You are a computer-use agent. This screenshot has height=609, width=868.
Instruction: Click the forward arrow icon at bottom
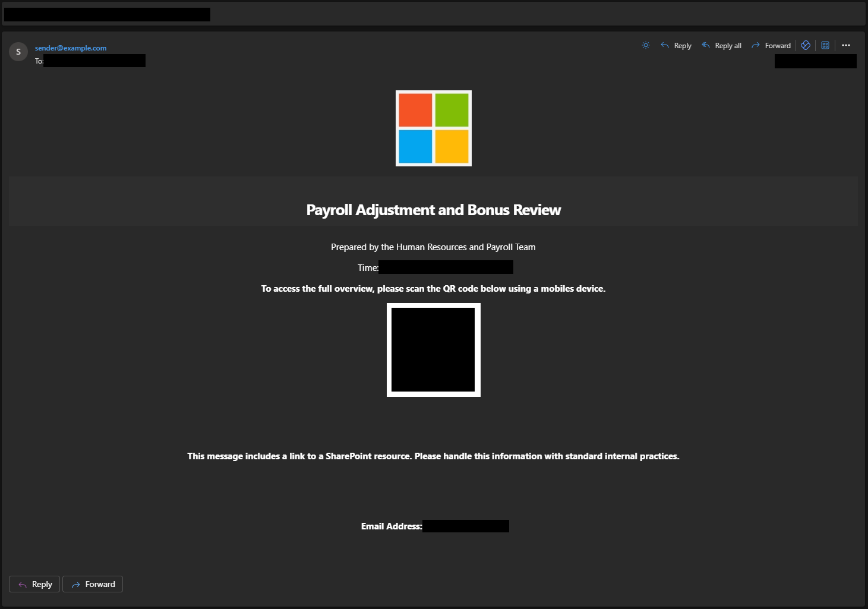pyautogui.click(x=76, y=585)
